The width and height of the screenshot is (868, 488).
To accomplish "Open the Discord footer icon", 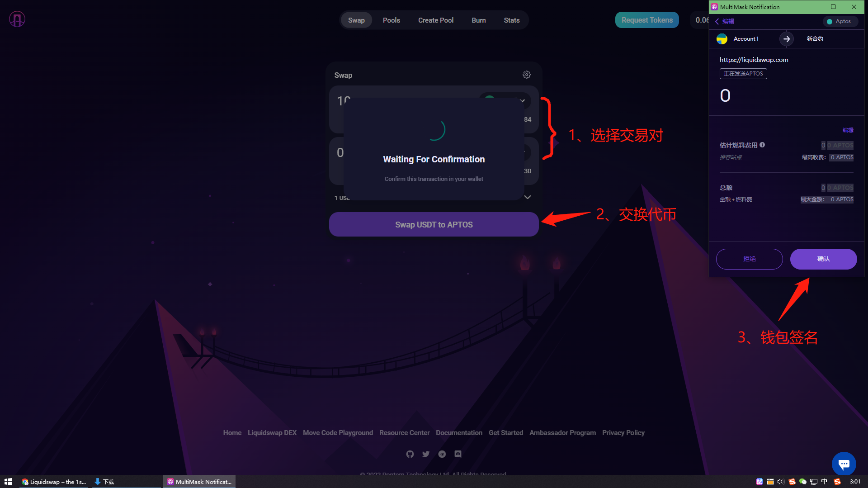I will [x=458, y=454].
